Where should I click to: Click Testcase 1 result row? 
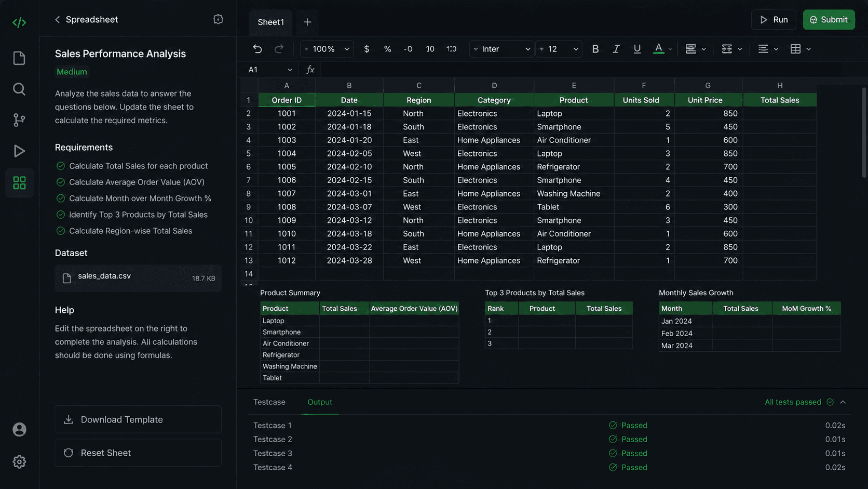[549, 425]
